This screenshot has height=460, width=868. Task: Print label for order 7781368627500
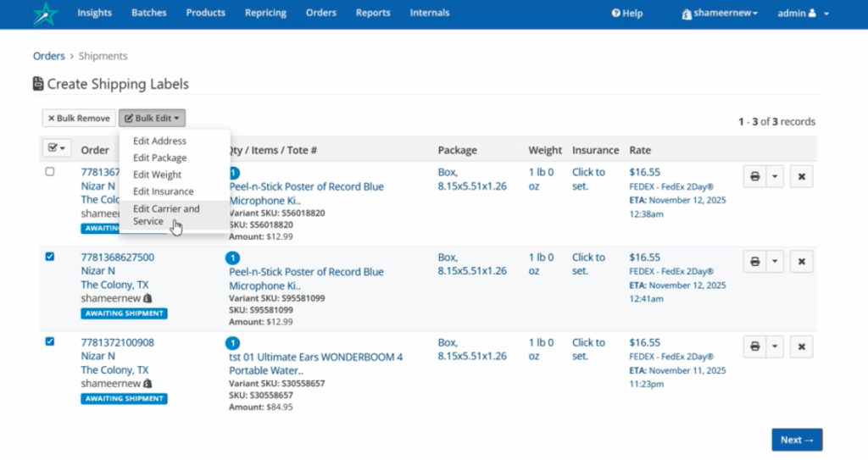[x=754, y=261]
